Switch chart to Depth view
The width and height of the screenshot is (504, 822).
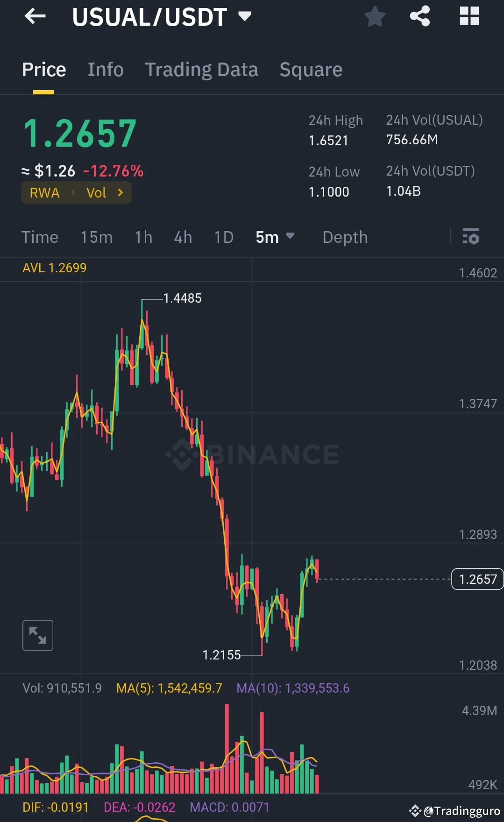pyautogui.click(x=345, y=237)
